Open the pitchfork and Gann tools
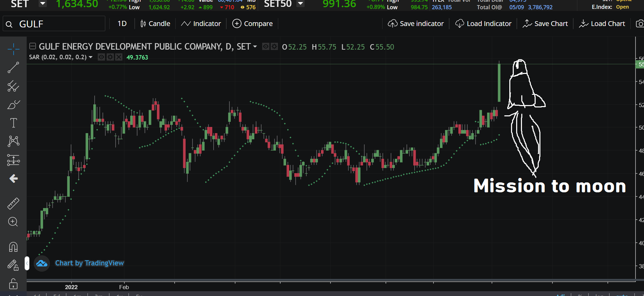 pyautogui.click(x=13, y=86)
